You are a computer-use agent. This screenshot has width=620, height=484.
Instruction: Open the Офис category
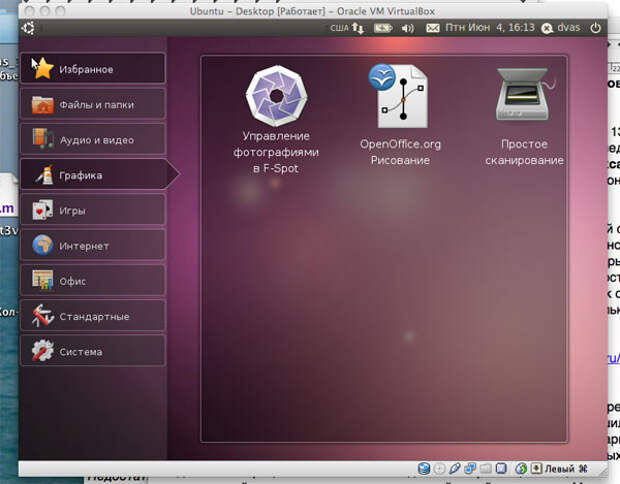pyautogui.click(x=93, y=280)
